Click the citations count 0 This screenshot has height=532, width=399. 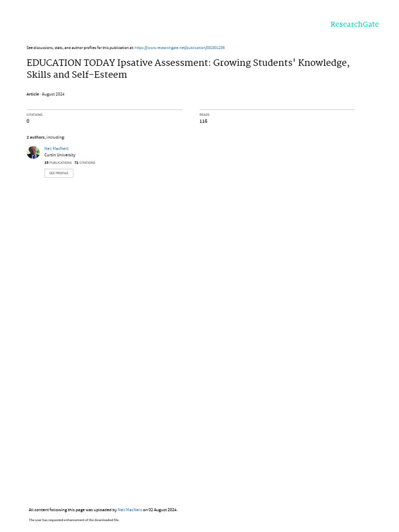28,121
